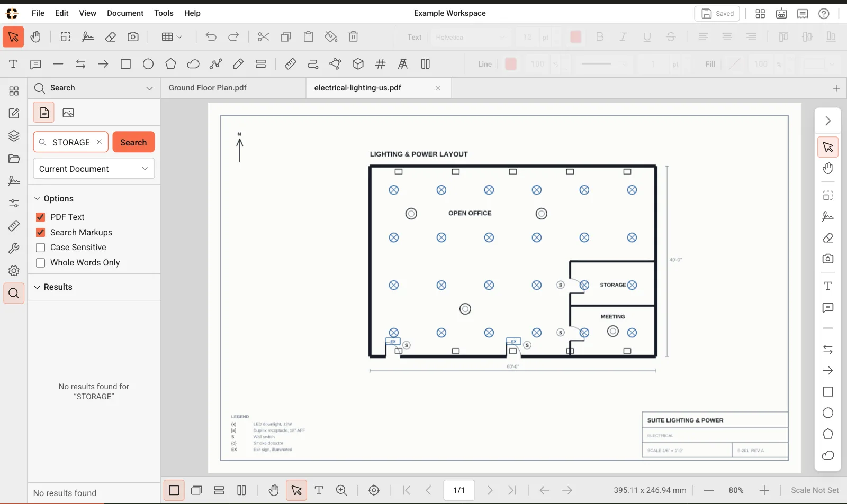Select the ellipse tool in second toolbar
Image resolution: width=847 pixels, height=504 pixels.
click(148, 64)
